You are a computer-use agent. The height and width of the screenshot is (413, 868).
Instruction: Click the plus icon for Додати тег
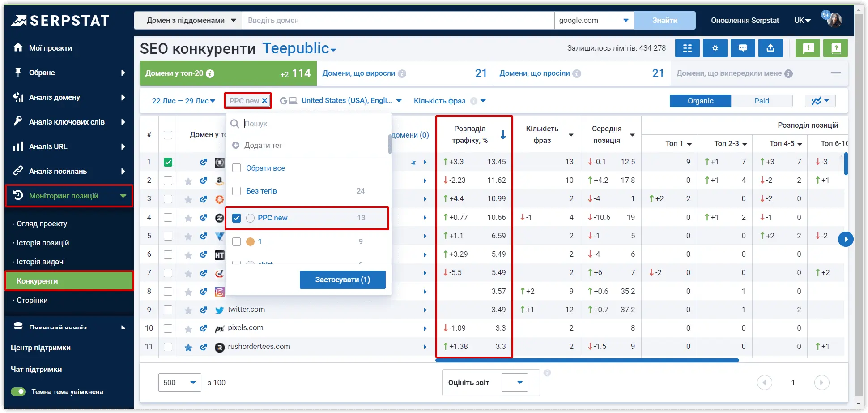pyautogui.click(x=236, y=145)
